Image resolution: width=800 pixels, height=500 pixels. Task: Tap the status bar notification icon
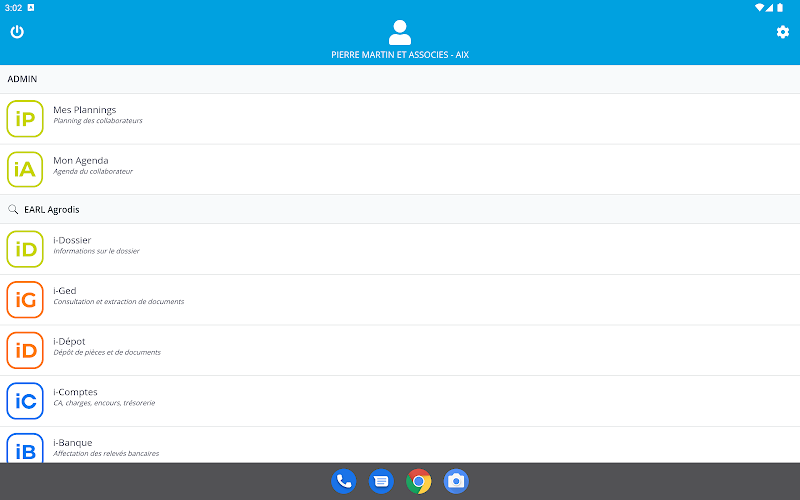click(31, 7)
